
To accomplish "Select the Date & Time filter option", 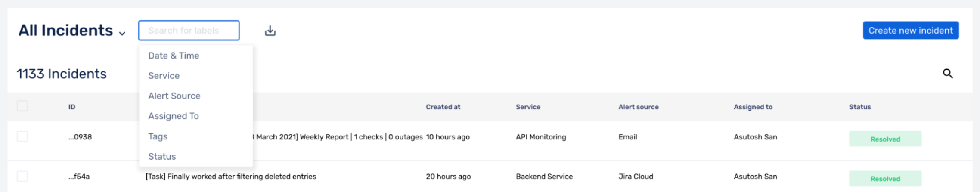I will point(174,56).
